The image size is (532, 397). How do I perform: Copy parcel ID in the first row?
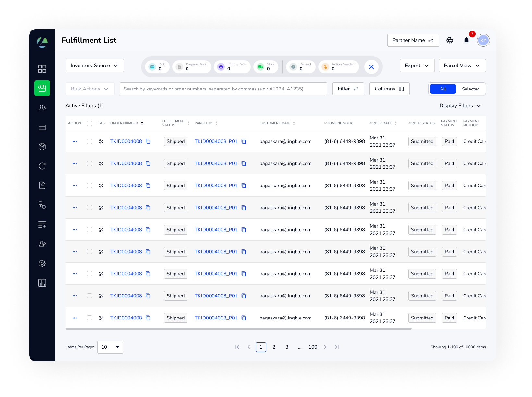[x=244, y=141]
